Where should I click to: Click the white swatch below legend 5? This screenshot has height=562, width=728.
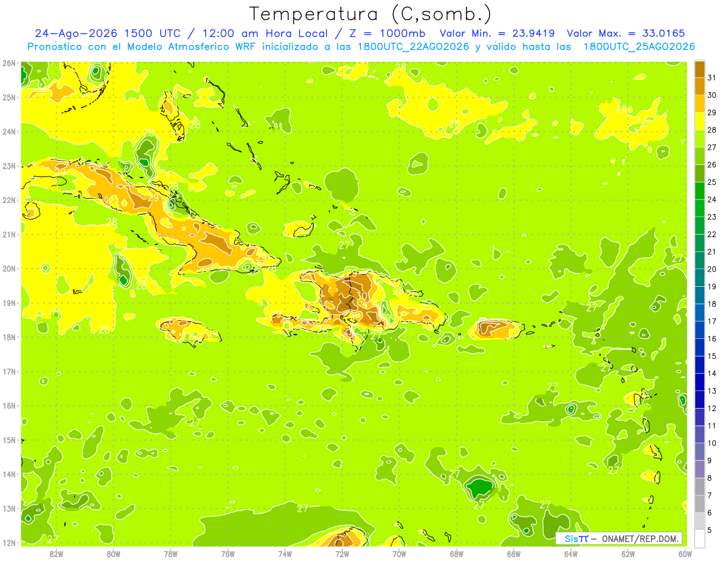pyautogui.click(x=699, y=538)
